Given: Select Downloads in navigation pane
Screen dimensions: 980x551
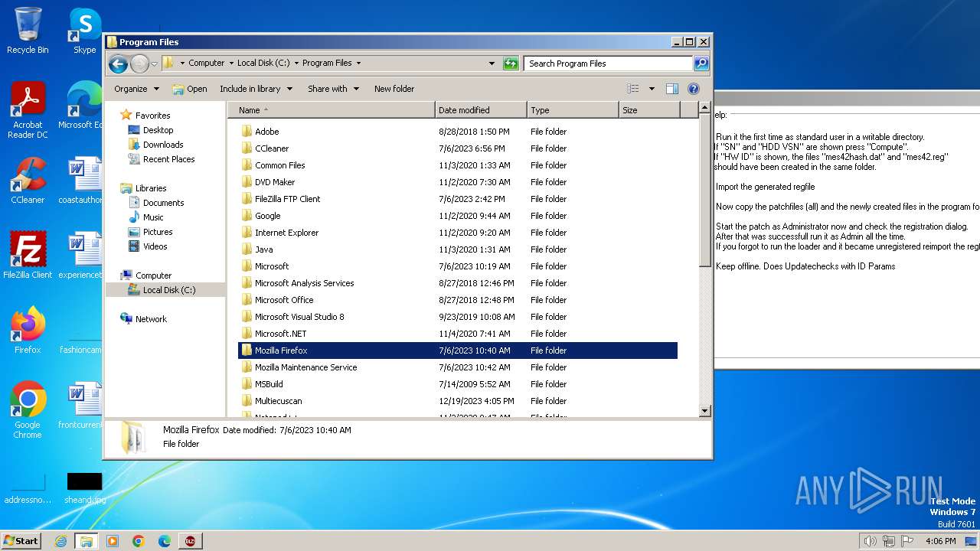Looking at the screenshot, I should 163,145.
